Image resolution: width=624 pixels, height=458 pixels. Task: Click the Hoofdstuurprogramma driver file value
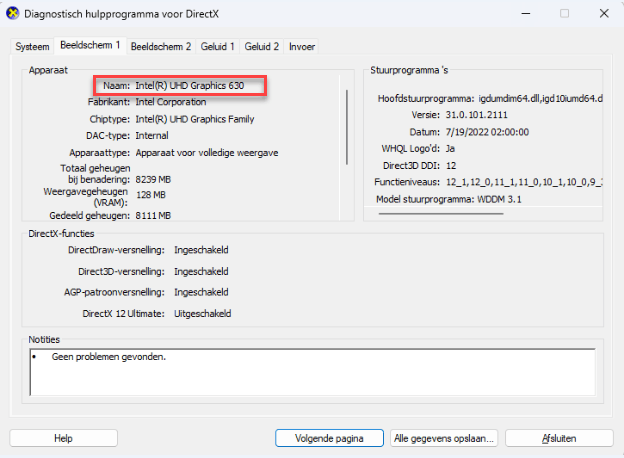(532, 99)
